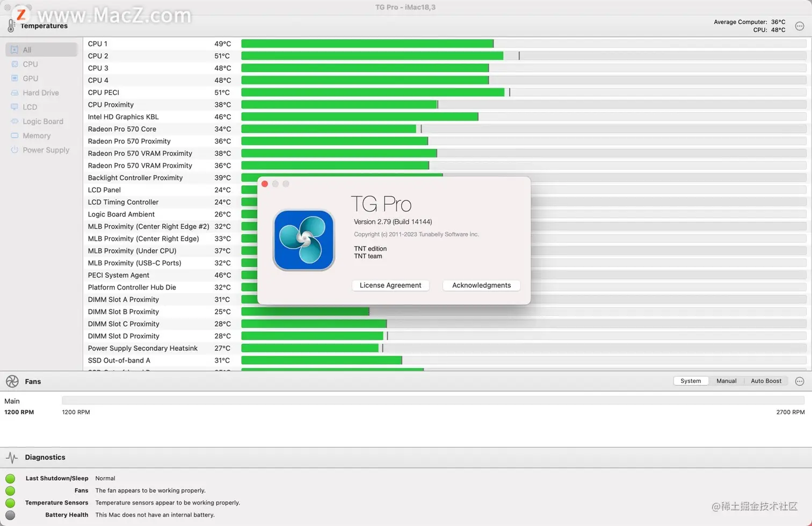Click the Main fan speed slider bar
This screenshot has width=812, height=526.
433,400
